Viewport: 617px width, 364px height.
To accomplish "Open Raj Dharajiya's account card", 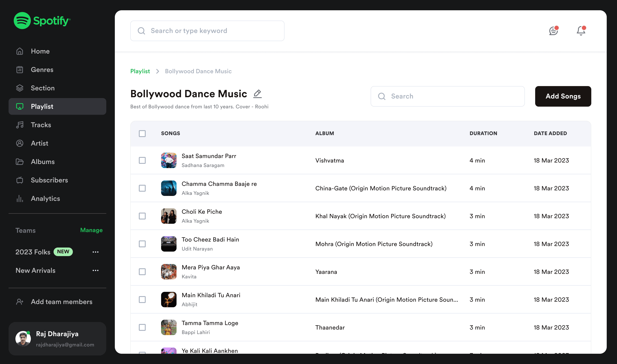I will point(57,339).
